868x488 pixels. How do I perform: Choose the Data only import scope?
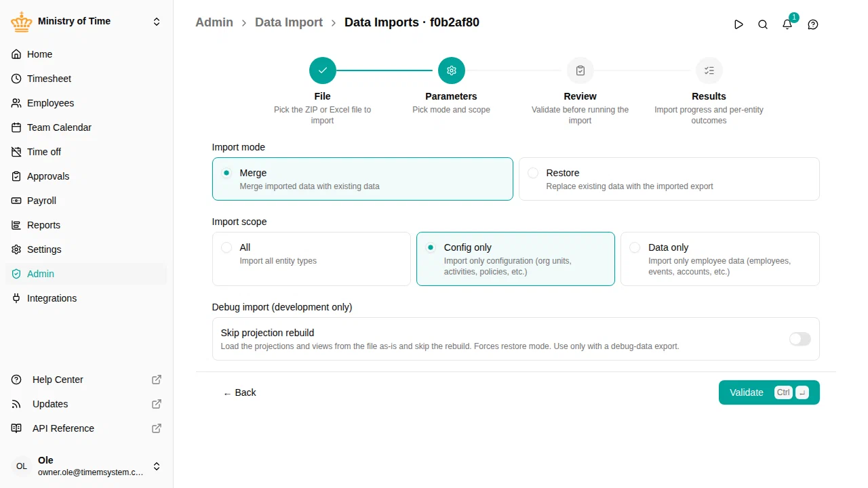coord(720,259)
